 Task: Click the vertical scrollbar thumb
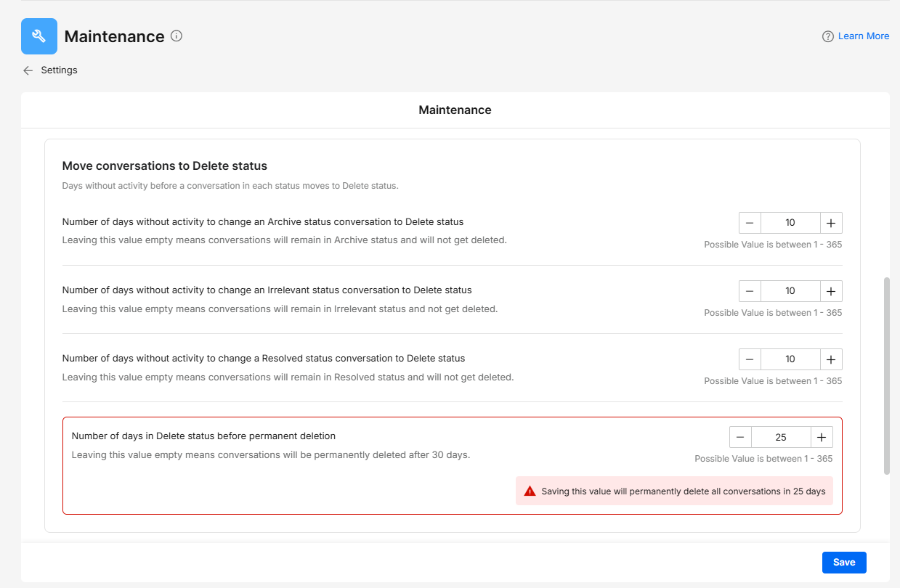point(886,375)
